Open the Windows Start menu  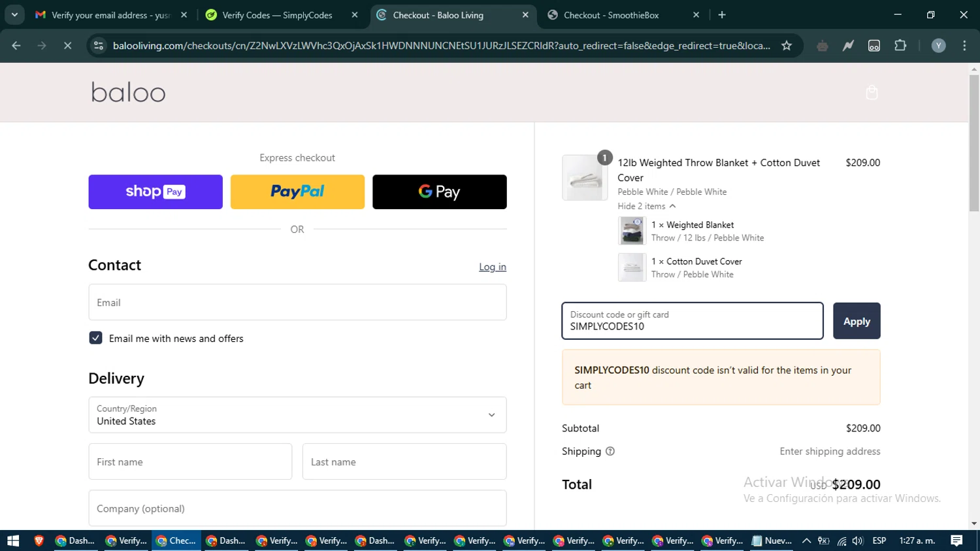(13, 541)
